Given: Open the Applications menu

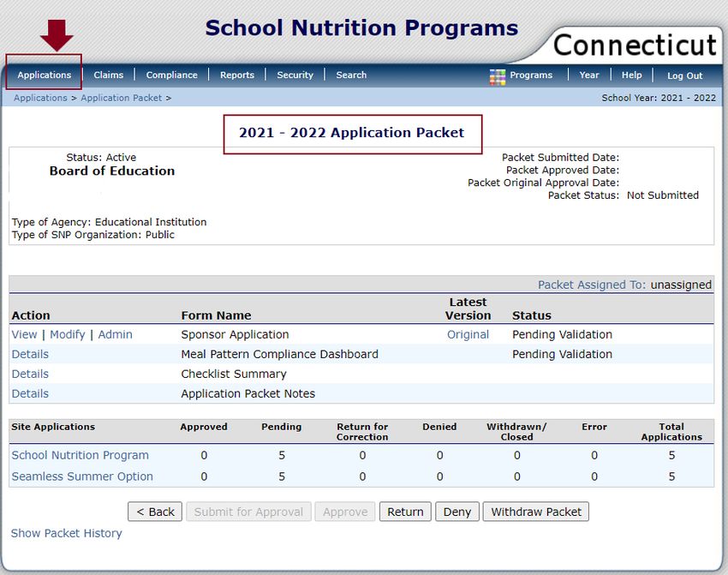Looking at the screenshot, I should tap(45, 75).
